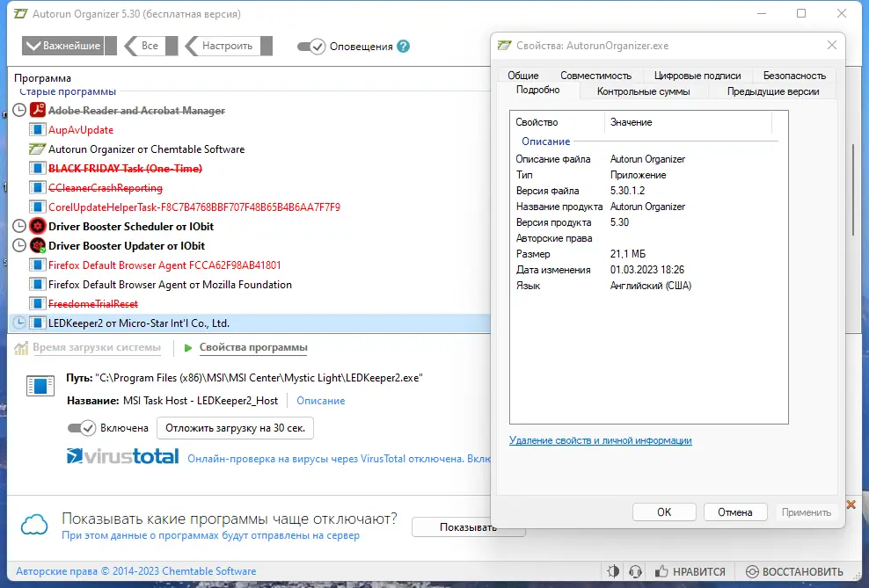Viewport: 869px width, 588px height.
Task: Click the Применить button
Action: point(807,512)
